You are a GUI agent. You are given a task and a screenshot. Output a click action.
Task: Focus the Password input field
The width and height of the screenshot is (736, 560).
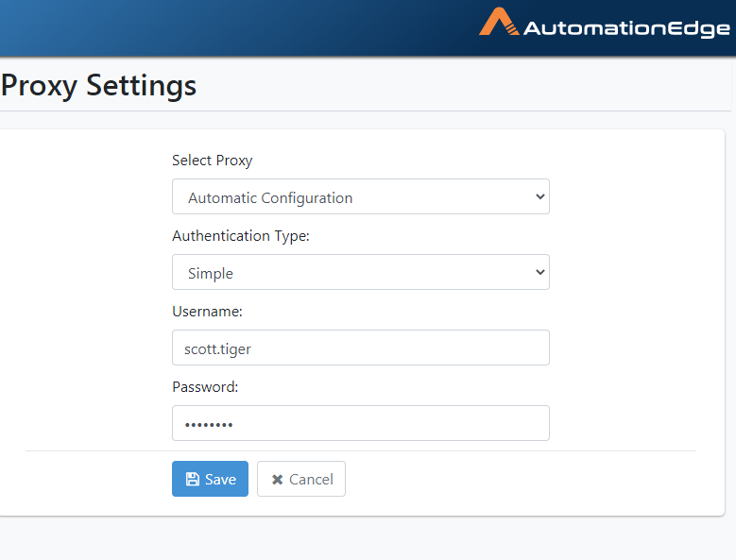click(361, 423)
